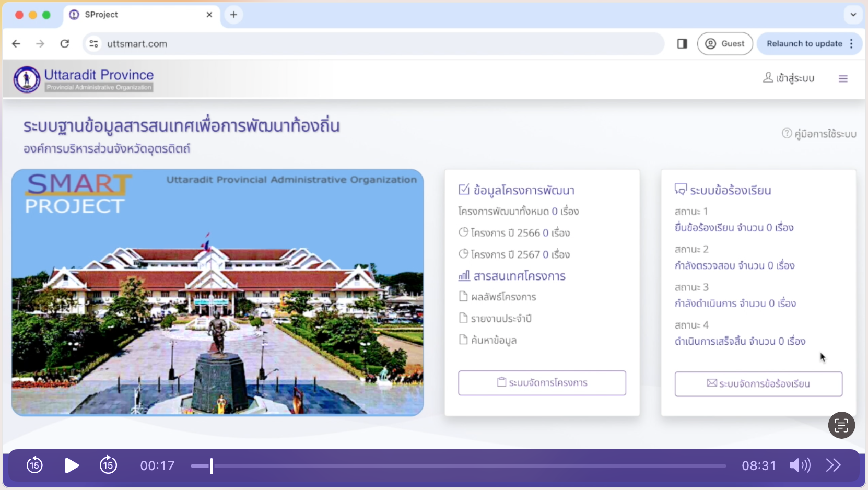Click the playback speed double-chevron icon
The image size is (868, 490).
833,465
